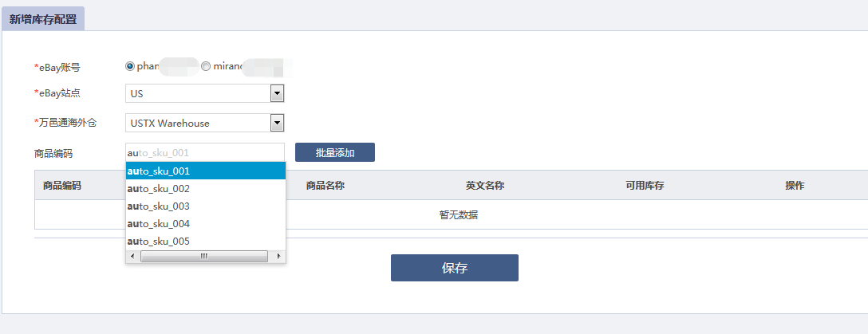Expand the USTX Warehouse dropdown arrow
868x334 pixels.
coord(277,123)
